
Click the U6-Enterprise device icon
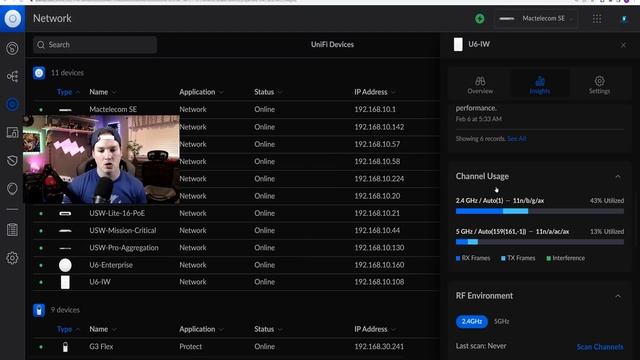65,265
